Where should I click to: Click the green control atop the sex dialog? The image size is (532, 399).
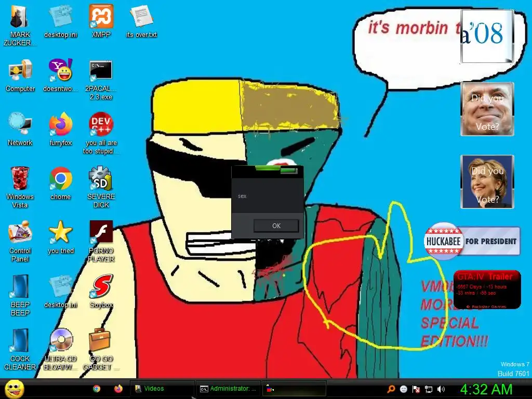pyautogui.click(x=289, y=170)
